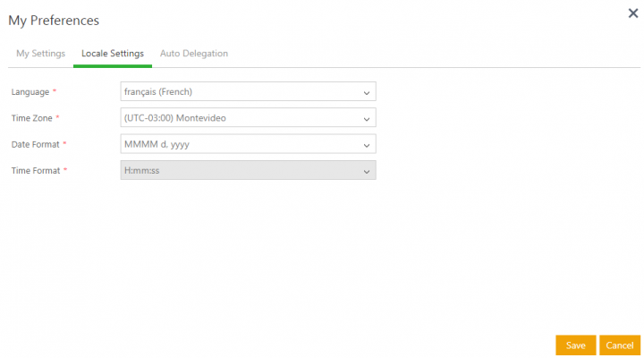Viewport: 644px width, 358px height.
Task: Click the Date Format field label
Action: [36, 144]
